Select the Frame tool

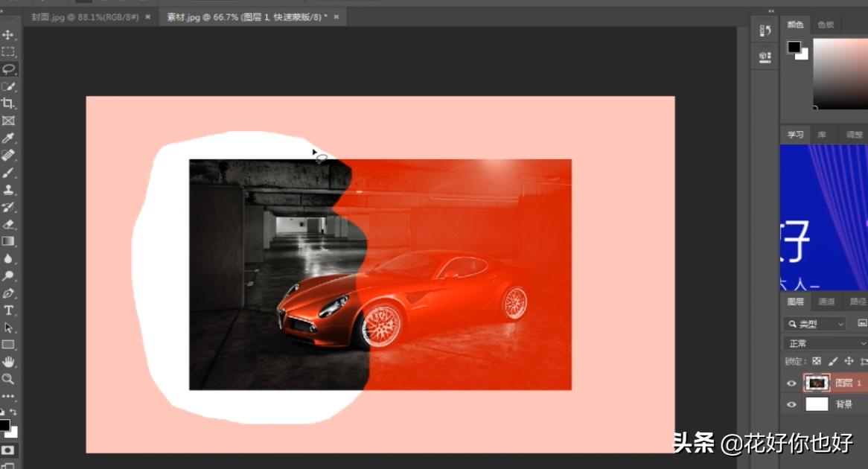coord(7,121)
